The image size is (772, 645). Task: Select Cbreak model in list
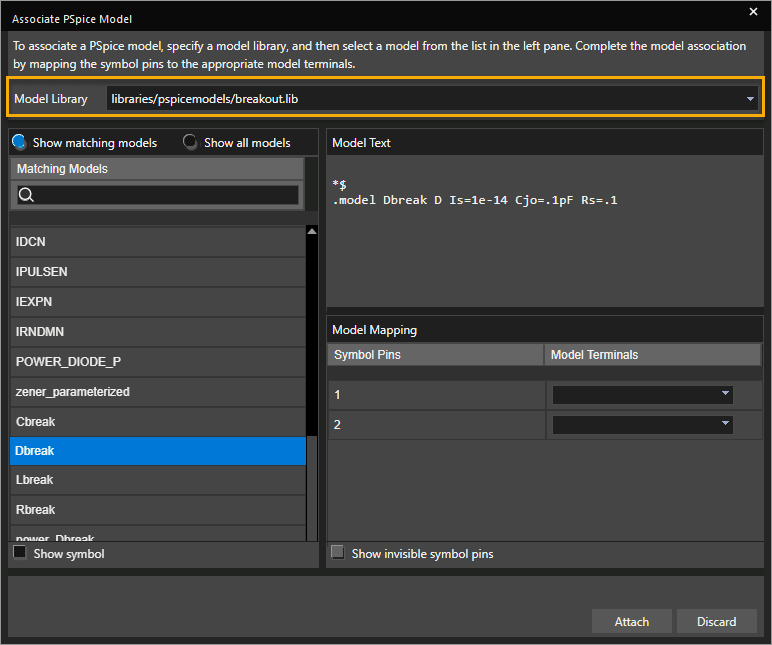tap(158, 422)
